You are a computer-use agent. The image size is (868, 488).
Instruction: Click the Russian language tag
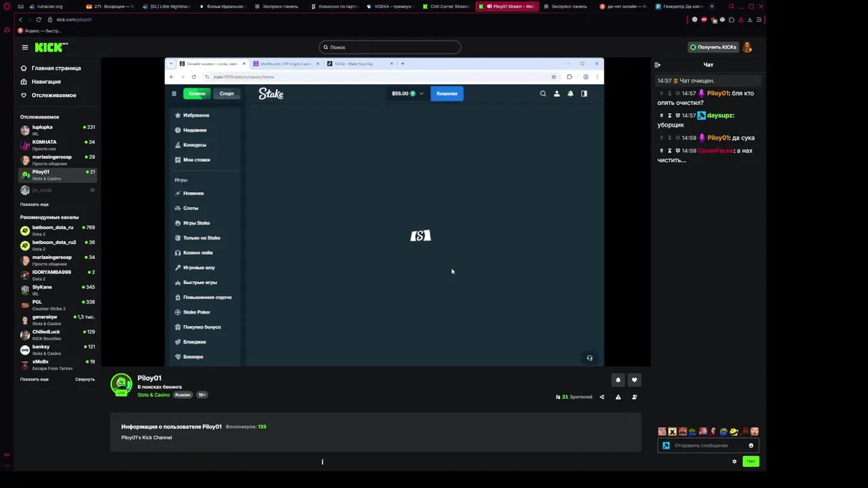(x=183, y=394)
